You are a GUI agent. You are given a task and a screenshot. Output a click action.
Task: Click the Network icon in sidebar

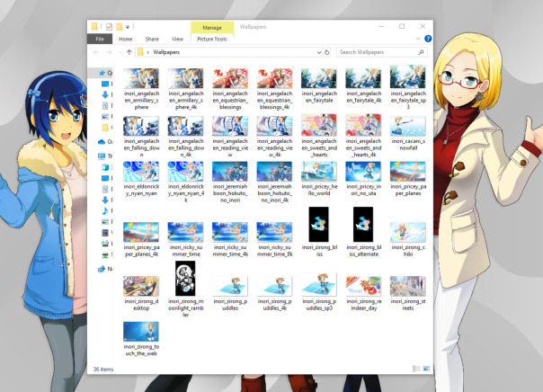102,268
